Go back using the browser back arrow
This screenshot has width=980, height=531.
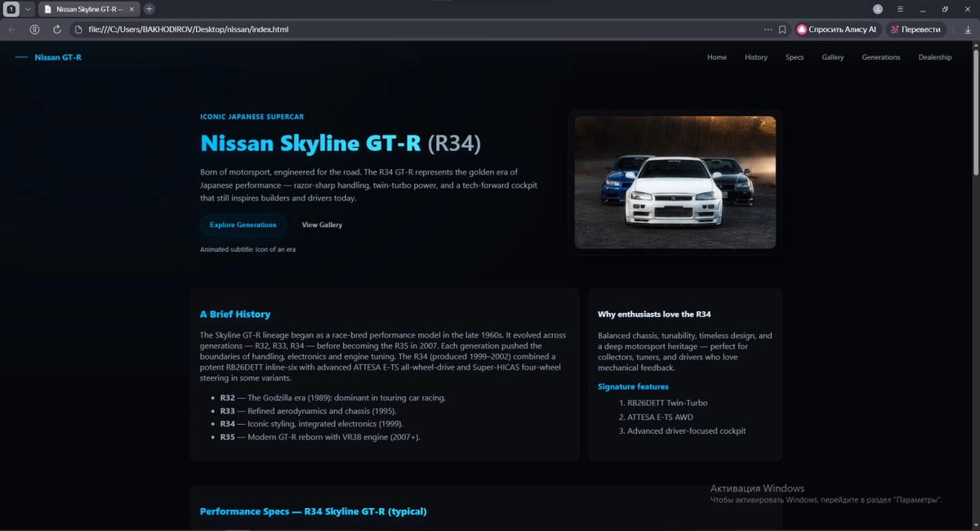(x=11, y=29)
